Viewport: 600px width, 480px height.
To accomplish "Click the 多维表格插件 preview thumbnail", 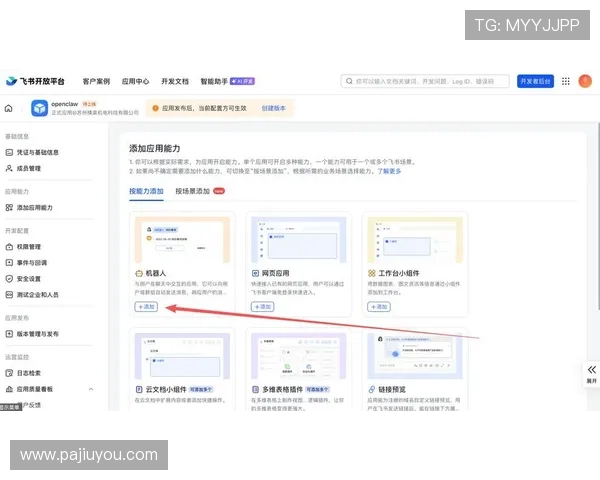I will click(x=299, y=356).
